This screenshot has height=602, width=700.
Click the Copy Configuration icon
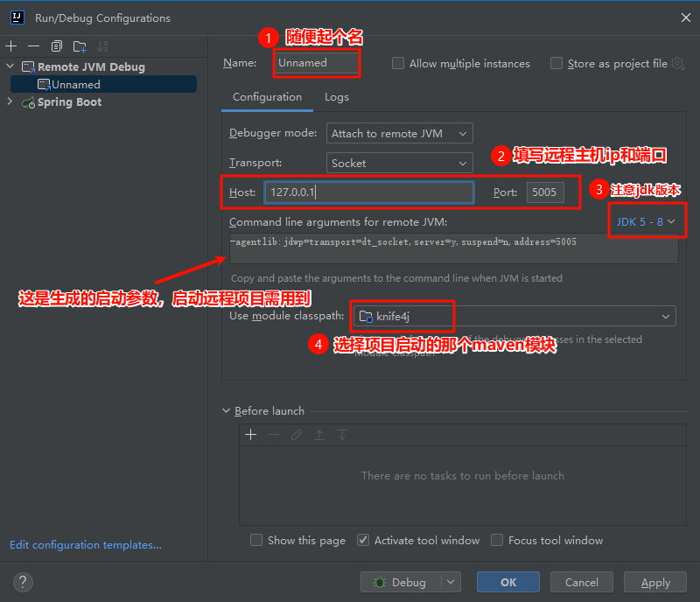(57, 46)
